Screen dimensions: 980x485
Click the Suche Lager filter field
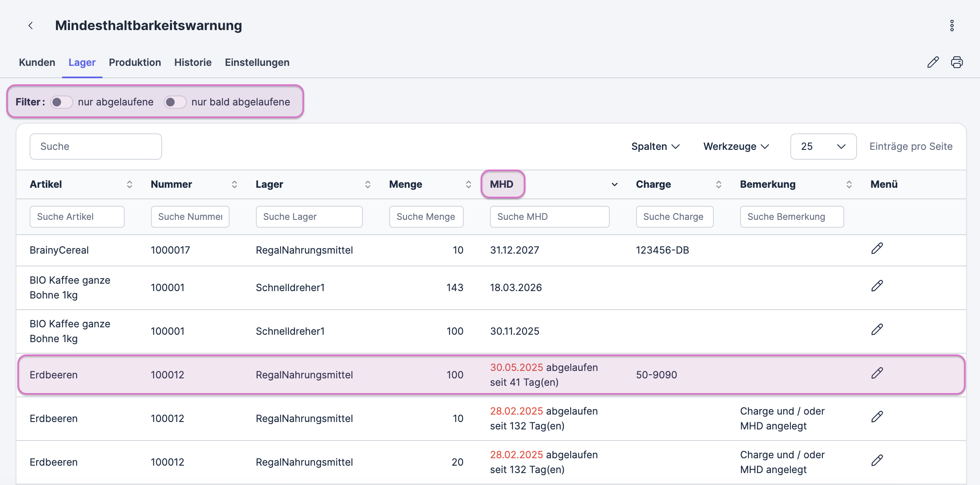(x=309, y=217)
